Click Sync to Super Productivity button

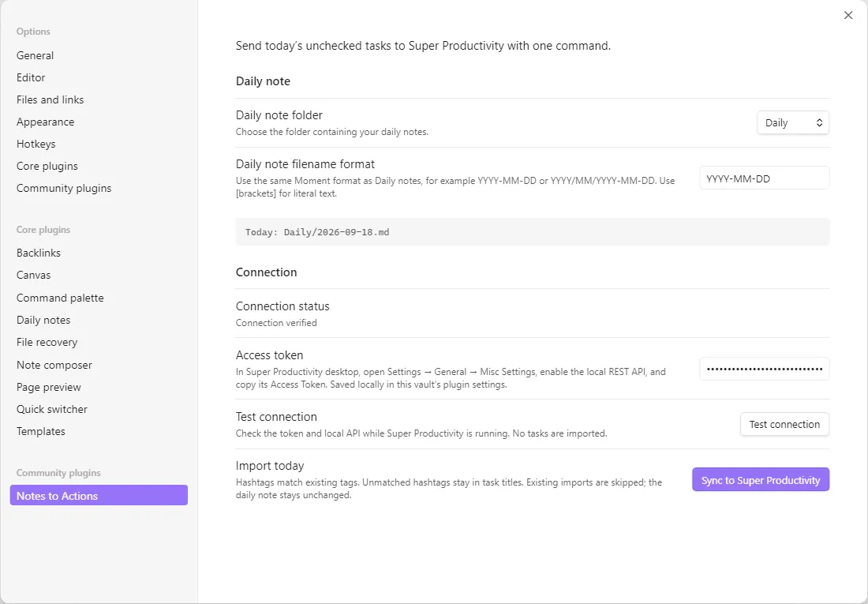coord(761,480)
